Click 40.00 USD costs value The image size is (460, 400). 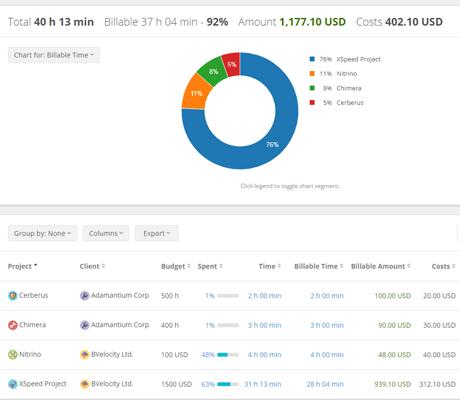pyautogui.click(x=439, y=355)
